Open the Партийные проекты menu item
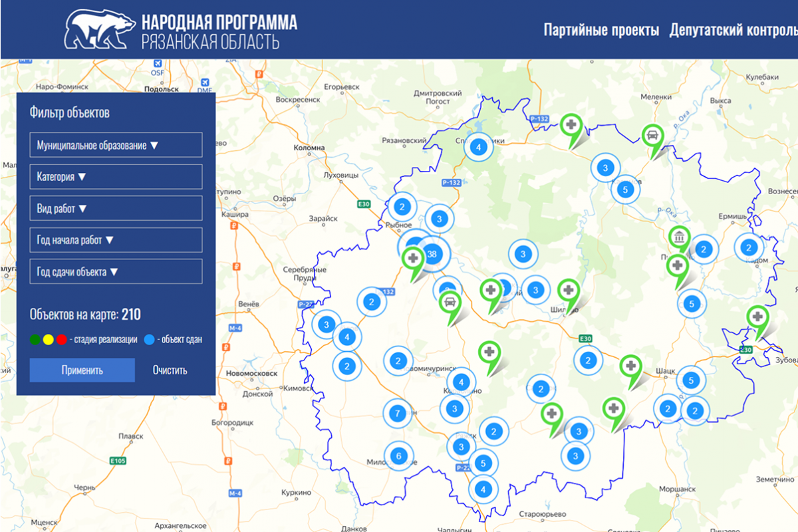This screenshot has height=532, width=798. 601,31
